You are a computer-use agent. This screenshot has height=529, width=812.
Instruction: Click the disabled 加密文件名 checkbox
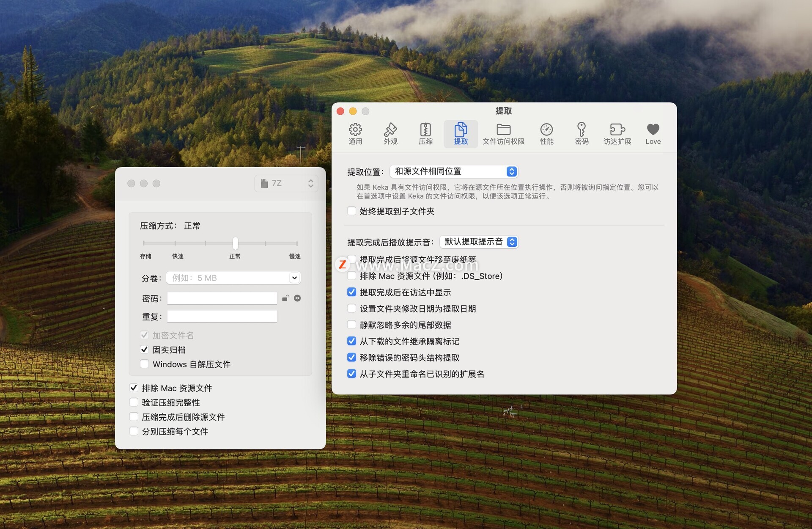(144, 335)
